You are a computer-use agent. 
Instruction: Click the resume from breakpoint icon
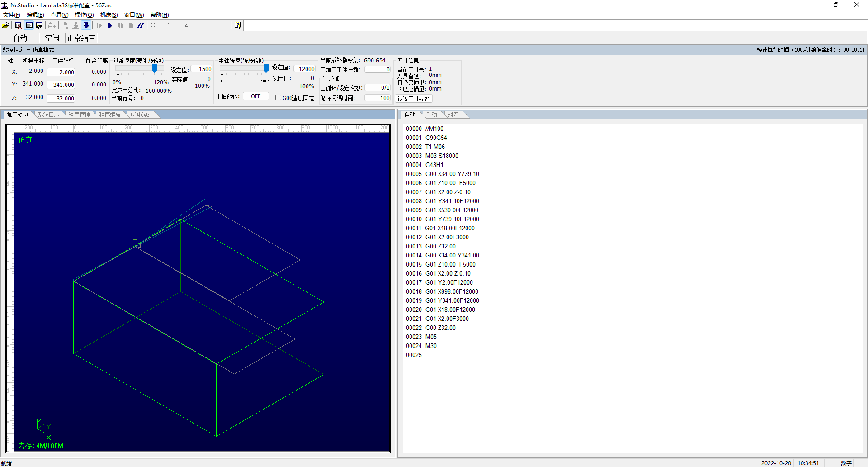click(x=99, y=25)
